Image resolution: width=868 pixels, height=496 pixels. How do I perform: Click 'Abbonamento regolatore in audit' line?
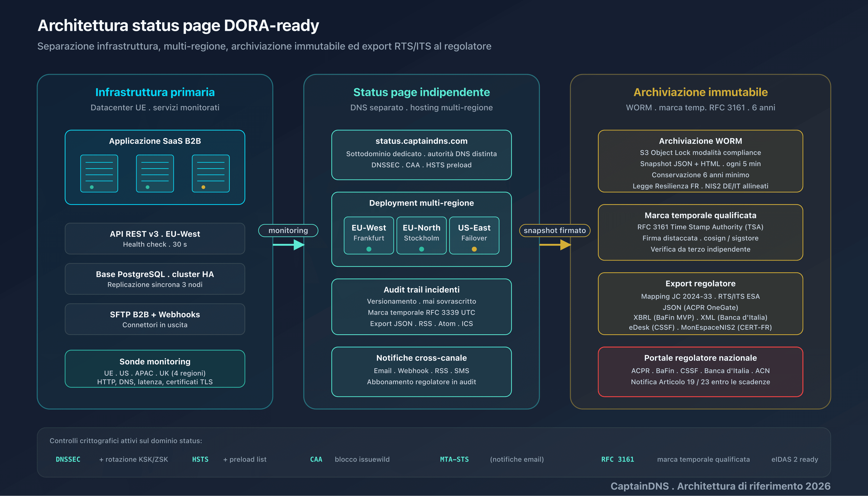[x=421, y=382]
